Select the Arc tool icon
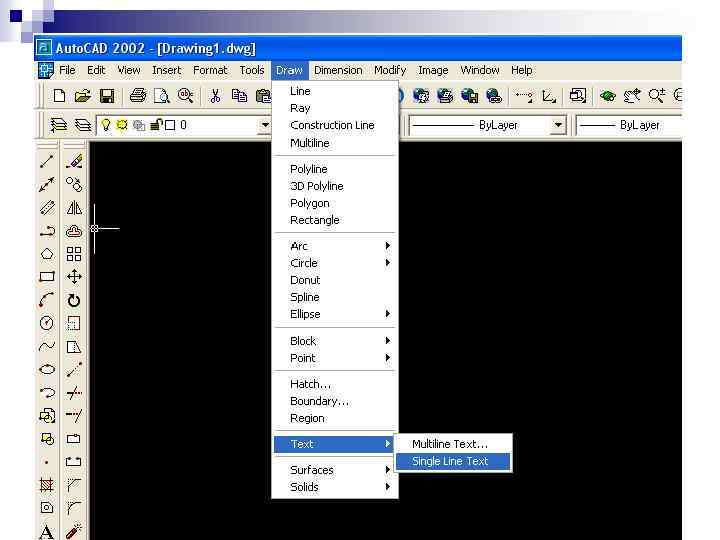Viewport: 720px width, 540px height. click(x=47, y=300)
